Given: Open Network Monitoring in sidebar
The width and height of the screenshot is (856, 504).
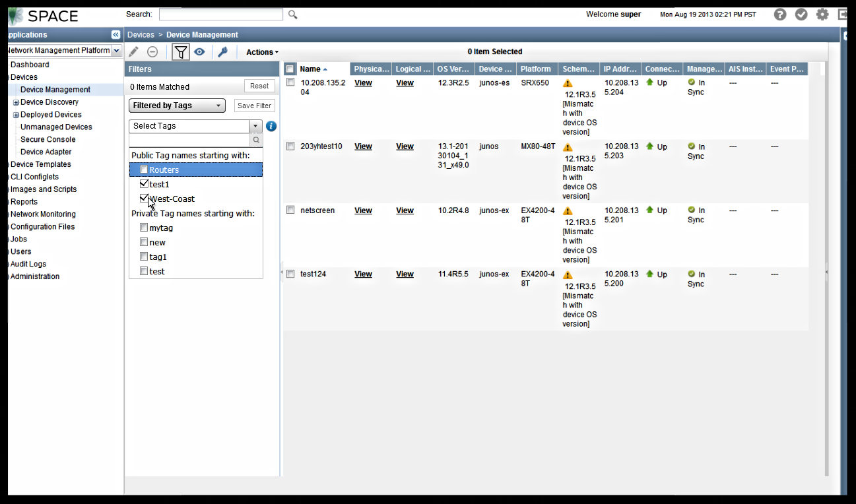Looking at the screenshot, I should [43, 214].
